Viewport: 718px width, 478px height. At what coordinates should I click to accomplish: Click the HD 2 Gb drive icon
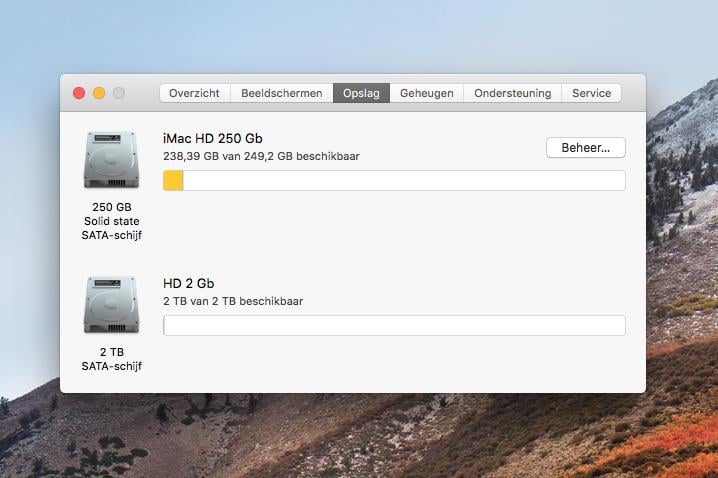pyautogui.click(x=111, y=304)
